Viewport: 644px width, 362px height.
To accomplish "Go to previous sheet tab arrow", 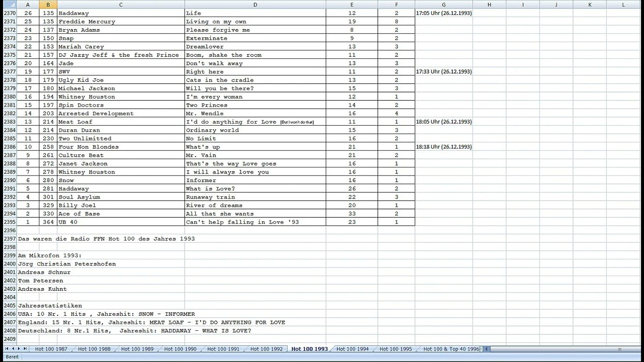I will 13,349.
